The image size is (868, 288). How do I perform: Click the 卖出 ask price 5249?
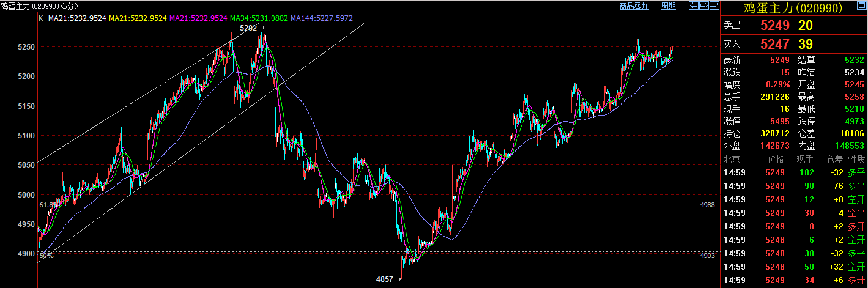pyautogui.click(x=776, y=26)
